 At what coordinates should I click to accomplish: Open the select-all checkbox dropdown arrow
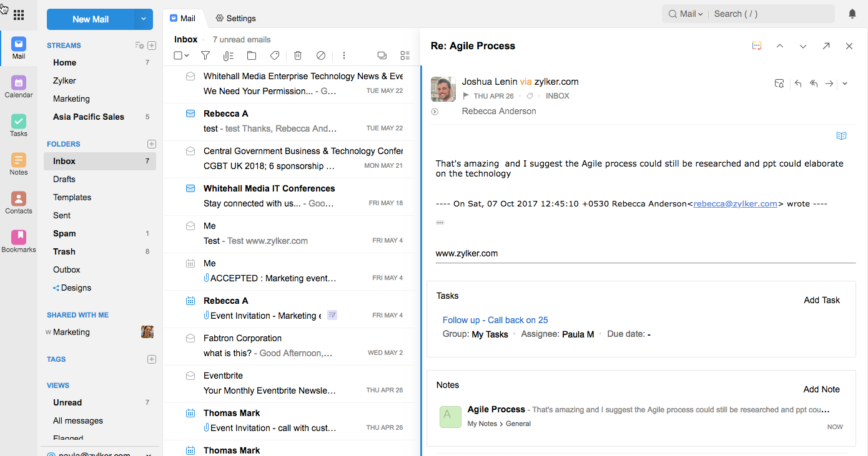click(187, 56)
